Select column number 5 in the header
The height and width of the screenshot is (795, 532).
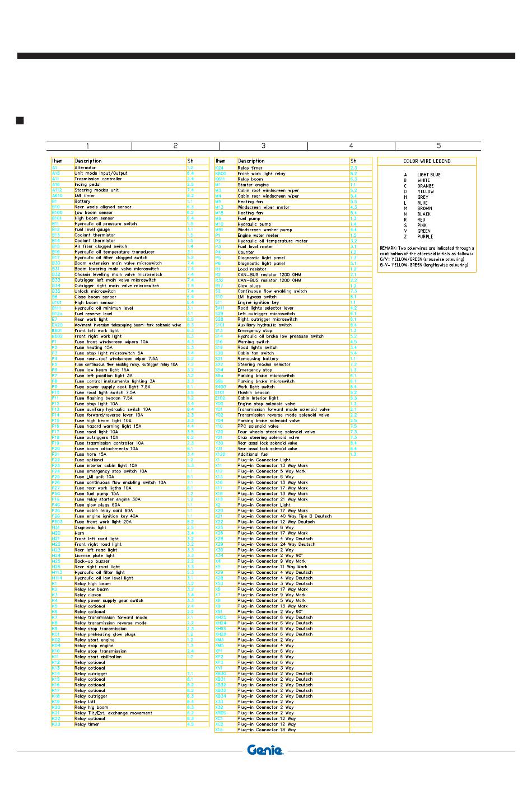click(x=438, y=146)
